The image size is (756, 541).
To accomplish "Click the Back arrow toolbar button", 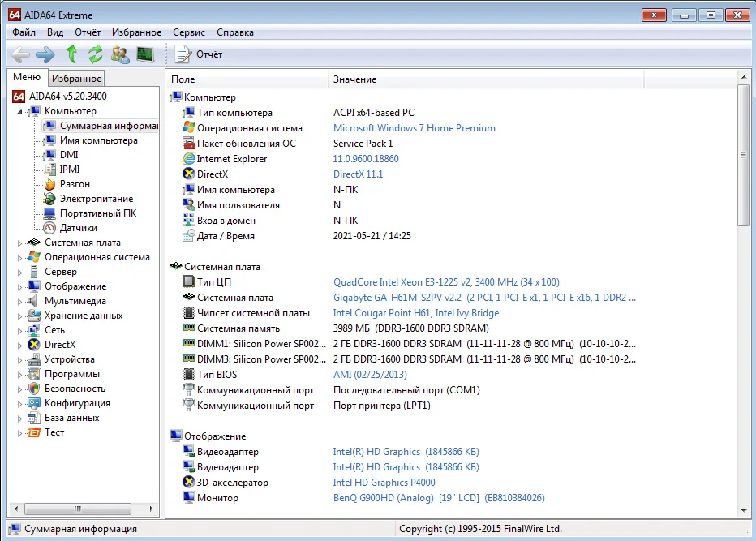I will 20,54.
